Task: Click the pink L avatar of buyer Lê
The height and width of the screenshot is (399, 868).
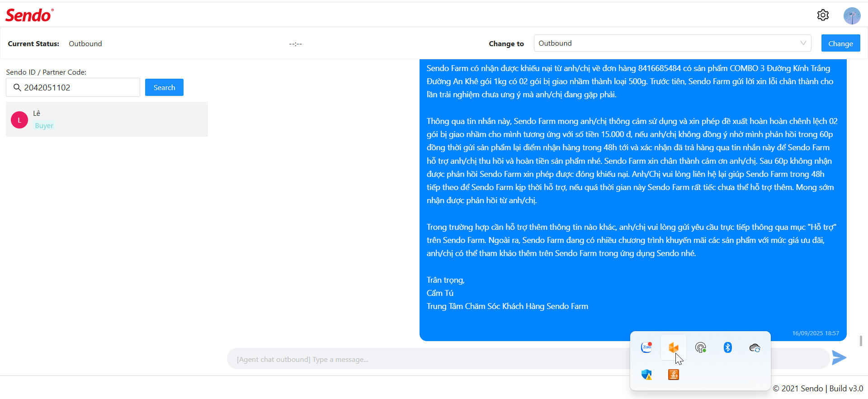Action: (19, 120)
